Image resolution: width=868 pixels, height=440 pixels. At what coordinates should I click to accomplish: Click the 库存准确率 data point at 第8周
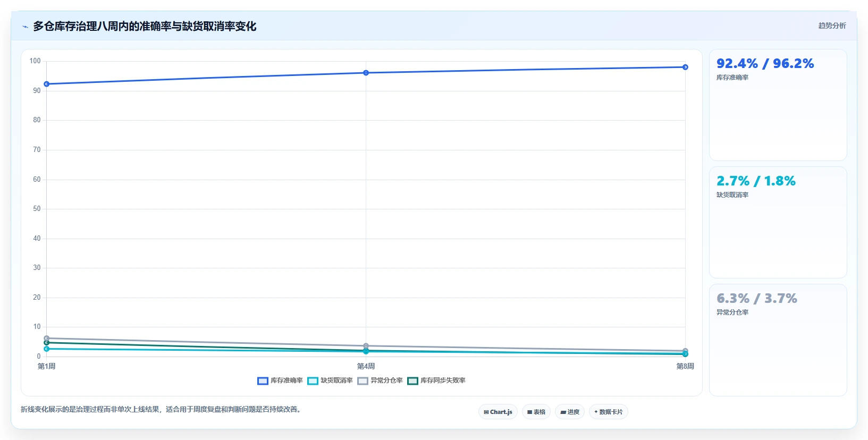(x=685, y=67)
